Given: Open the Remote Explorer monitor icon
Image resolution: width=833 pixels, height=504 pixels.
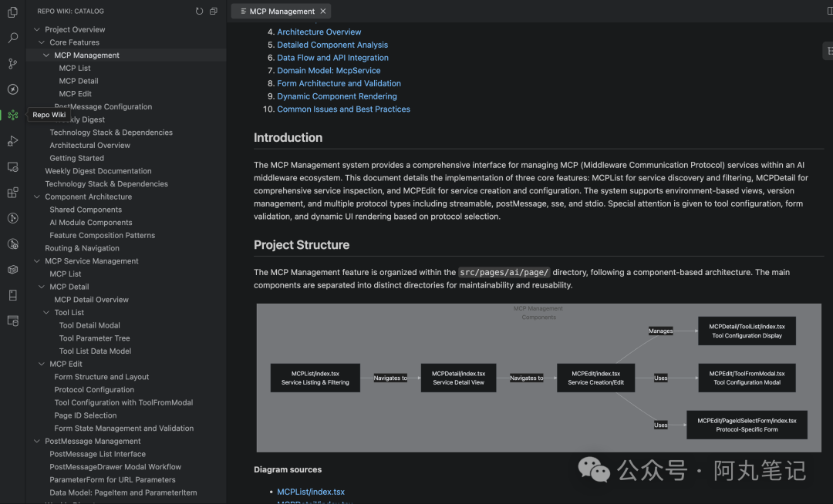Looking at the screenshot, I should (x=13, y=166).
